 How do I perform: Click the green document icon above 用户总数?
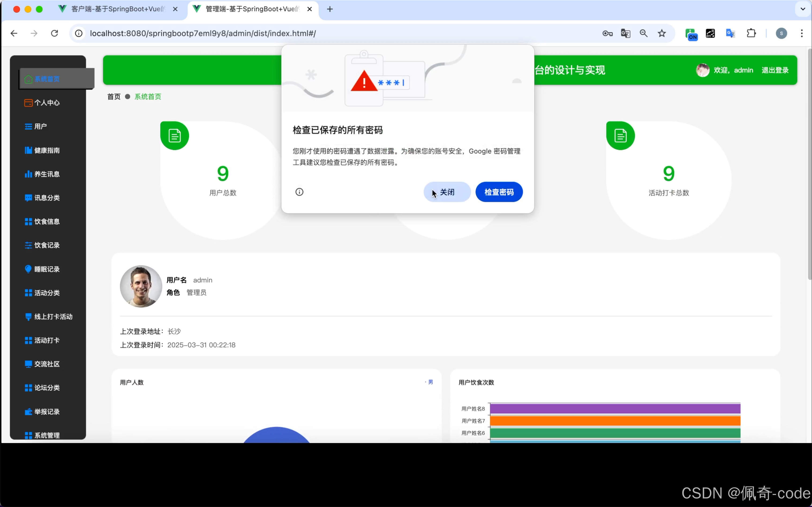(174, 136)
